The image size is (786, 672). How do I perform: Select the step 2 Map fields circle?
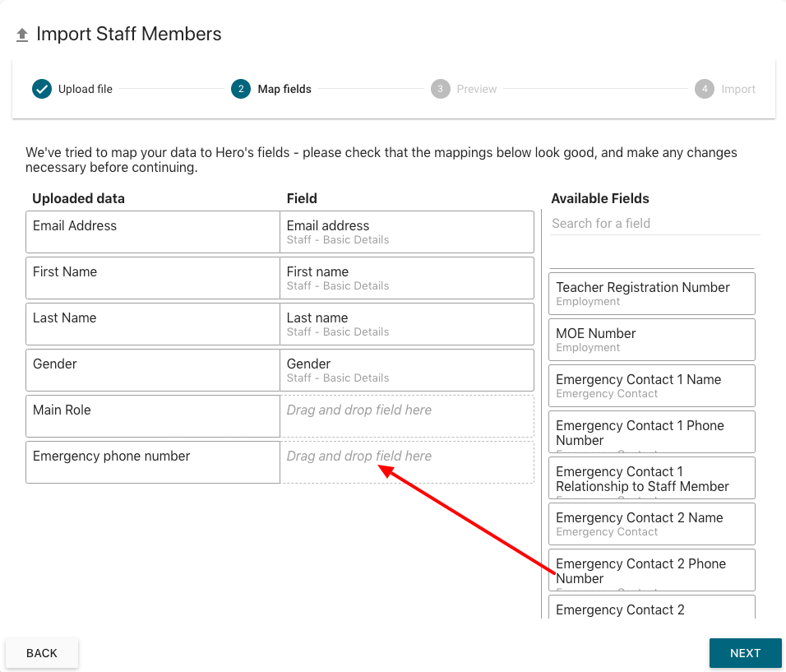[241, 89]
